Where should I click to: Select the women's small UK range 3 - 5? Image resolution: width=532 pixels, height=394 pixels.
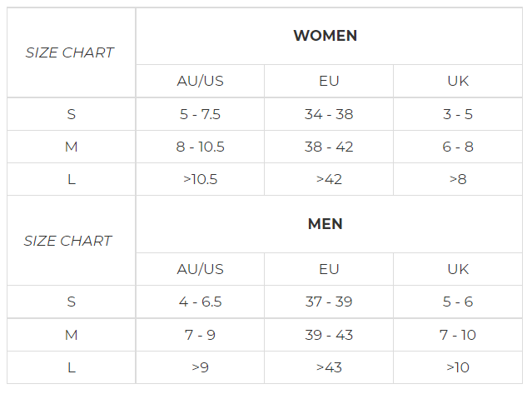point(458,114)
